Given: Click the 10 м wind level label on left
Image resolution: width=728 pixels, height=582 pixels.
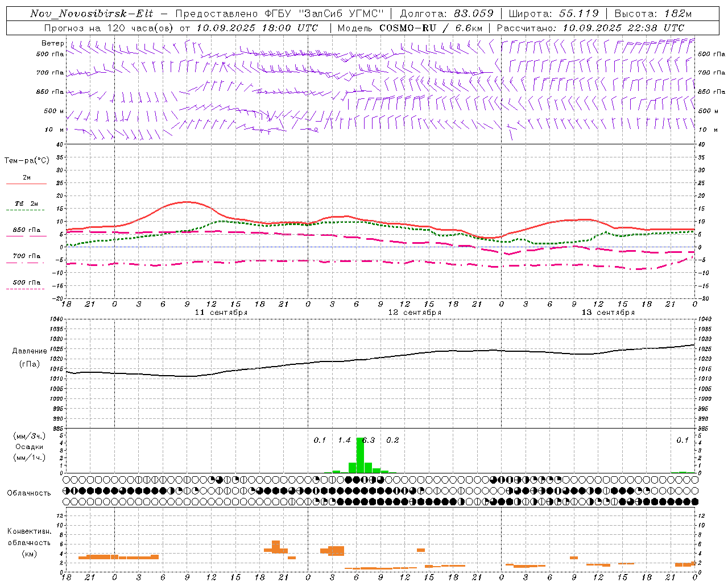Looking at the screenshot, I should coord(54,130).
